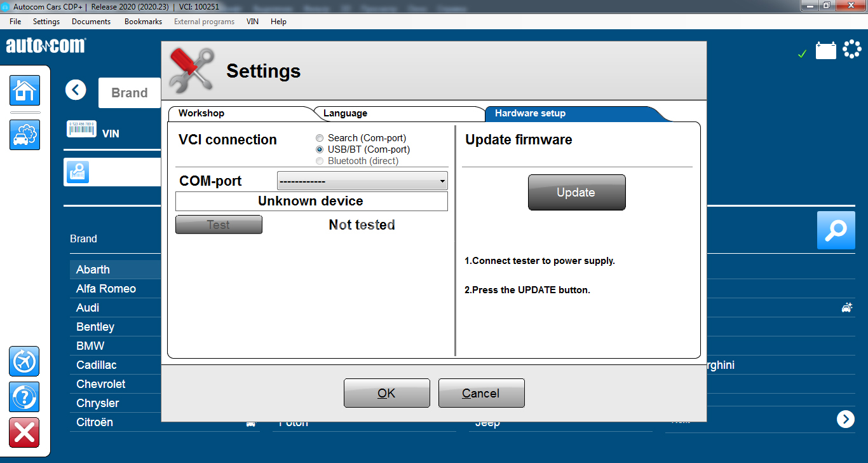This screenshot has width=868, height=463.
Task: Open the File menu
Action: 15,22
